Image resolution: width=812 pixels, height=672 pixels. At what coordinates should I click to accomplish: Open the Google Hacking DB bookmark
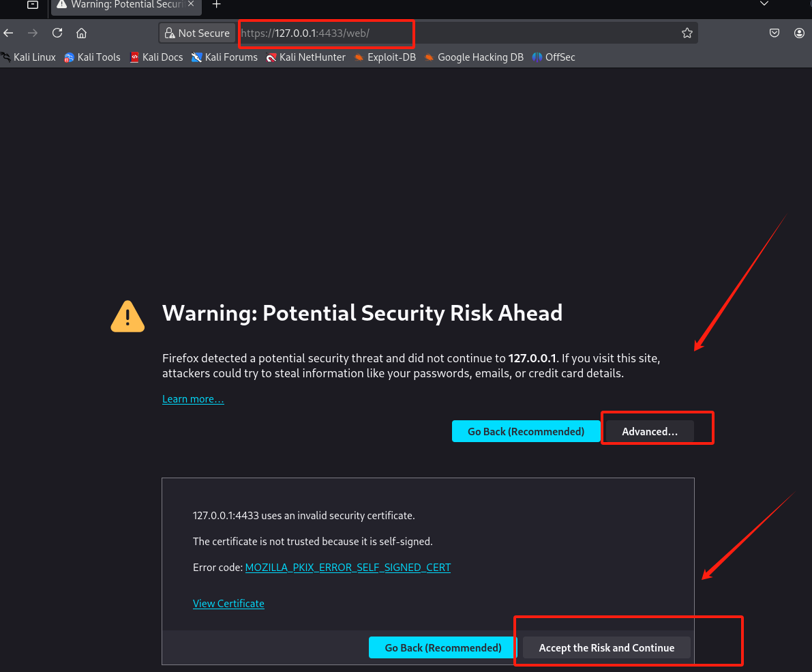474,57
